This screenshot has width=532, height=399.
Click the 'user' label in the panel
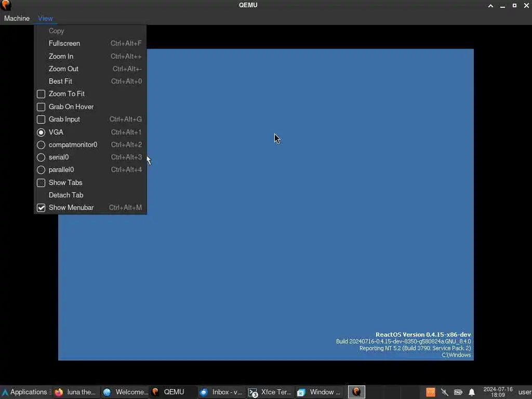click(x=525, y=392)
